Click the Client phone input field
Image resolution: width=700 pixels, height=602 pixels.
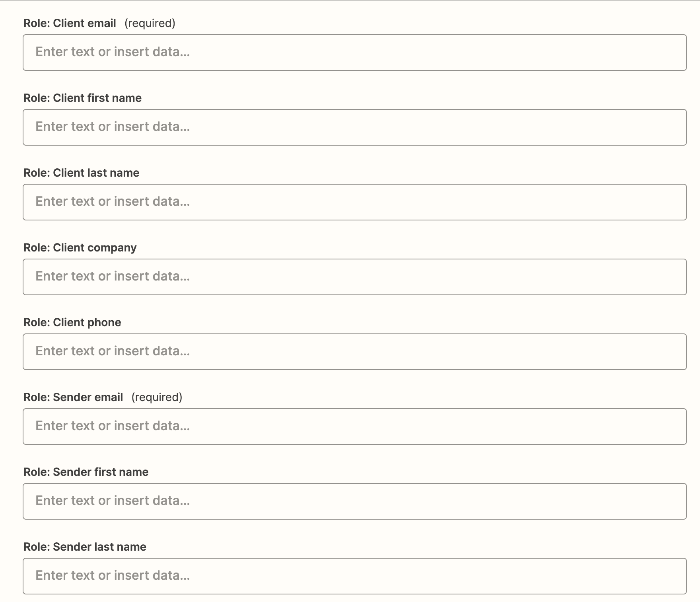click(355, 352)
